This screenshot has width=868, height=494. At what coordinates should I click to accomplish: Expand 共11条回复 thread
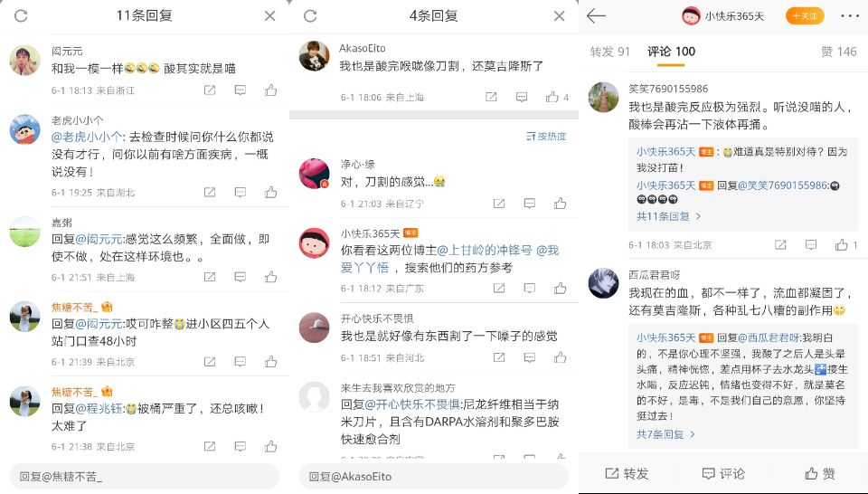(668, 216)
